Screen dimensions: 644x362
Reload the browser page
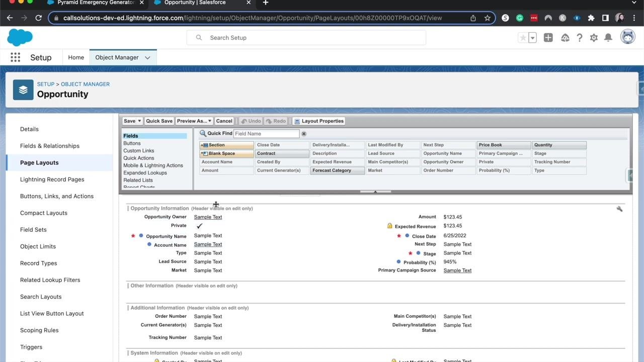pyautogui.click(x=38, y=18)
